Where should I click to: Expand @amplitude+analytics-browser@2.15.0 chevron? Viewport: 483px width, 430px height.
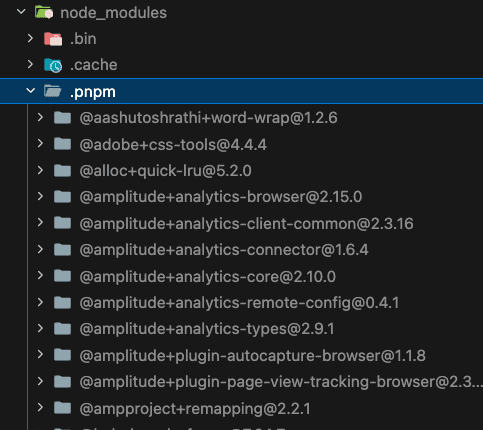tap(40, 196)
